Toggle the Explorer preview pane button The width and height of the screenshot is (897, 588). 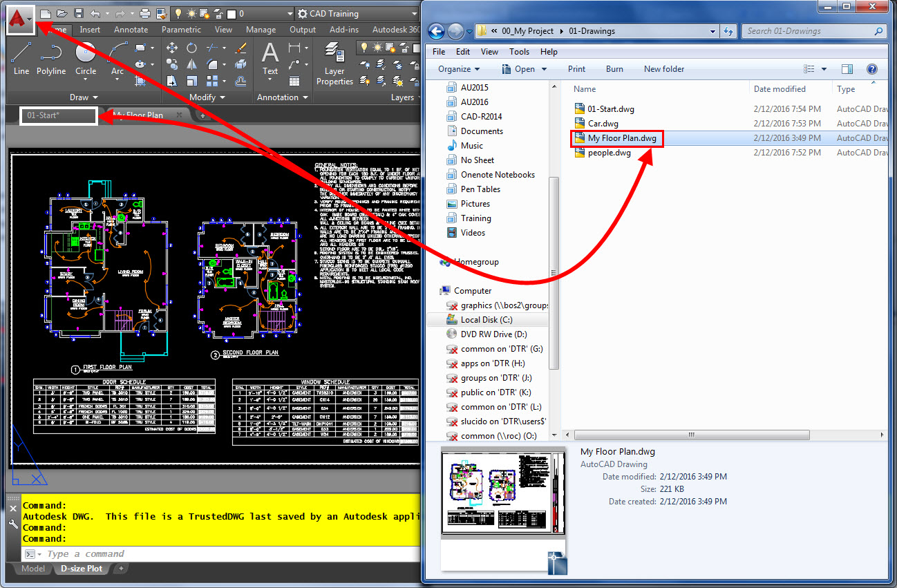tap(847, 69)
